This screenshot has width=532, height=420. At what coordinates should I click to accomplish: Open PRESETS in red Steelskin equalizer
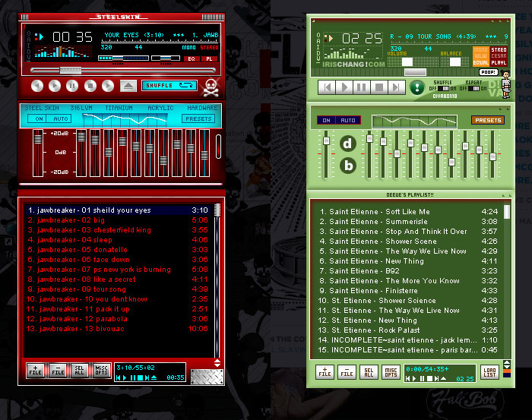[198, 119]
